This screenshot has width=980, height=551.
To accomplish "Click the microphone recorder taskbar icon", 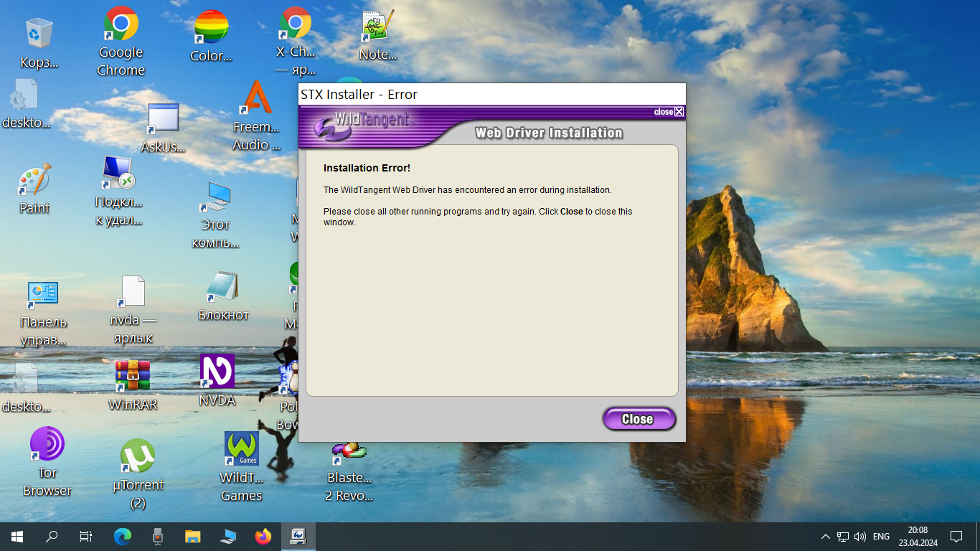I will pyautogui.click(x=158, y=536).
